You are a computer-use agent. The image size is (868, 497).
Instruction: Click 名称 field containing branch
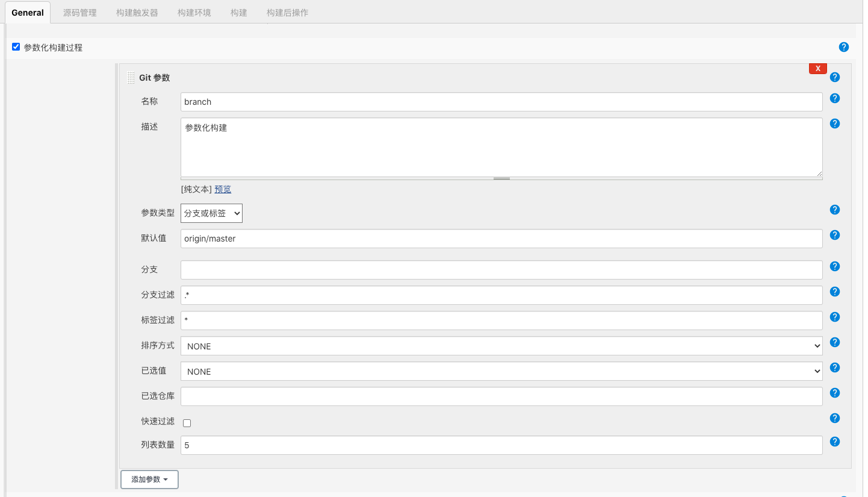pyautogui.click(x=501, y=102)
